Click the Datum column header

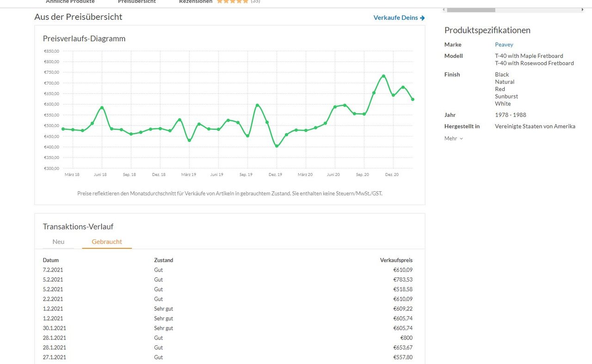(x=51, y=260)
